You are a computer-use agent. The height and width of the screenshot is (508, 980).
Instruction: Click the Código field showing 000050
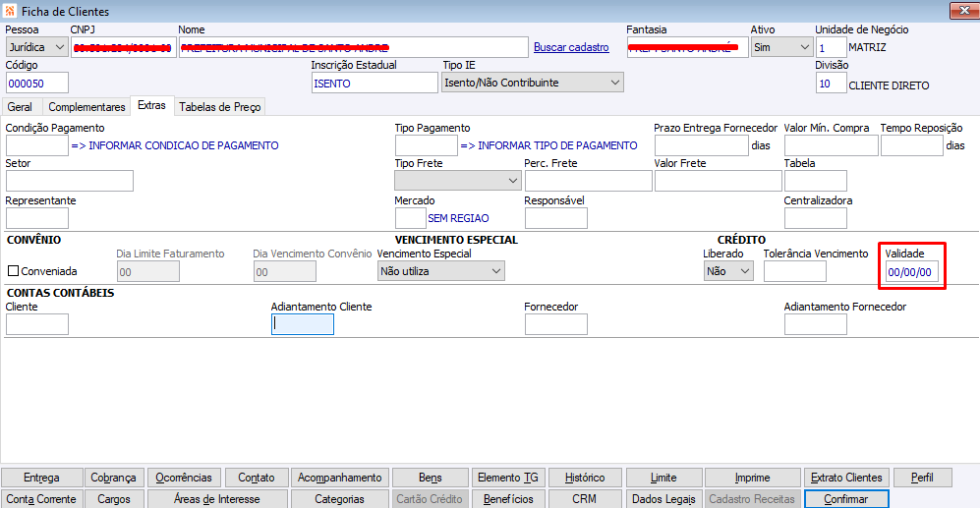point(37,84)
